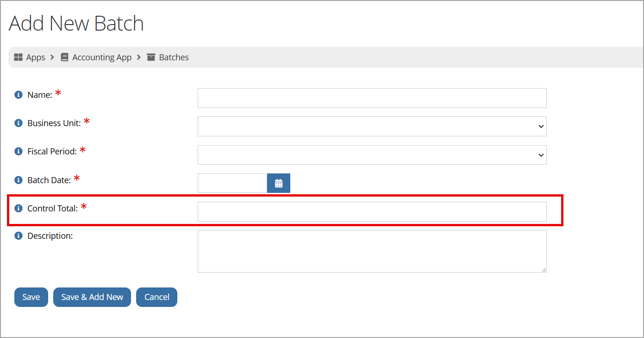The height and width of the screenshot is (338, 644).
Task: Click the info icon beside Control Total
Action: click(x=19, y=208)
